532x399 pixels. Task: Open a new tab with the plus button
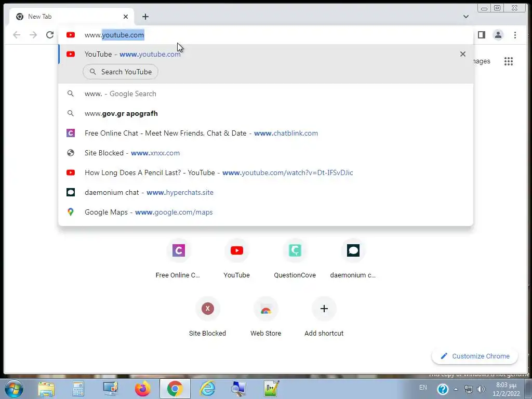click(x=145, y=17)
